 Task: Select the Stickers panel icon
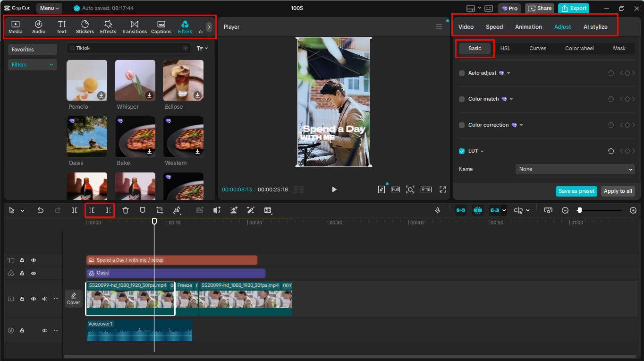pos(85,26)
